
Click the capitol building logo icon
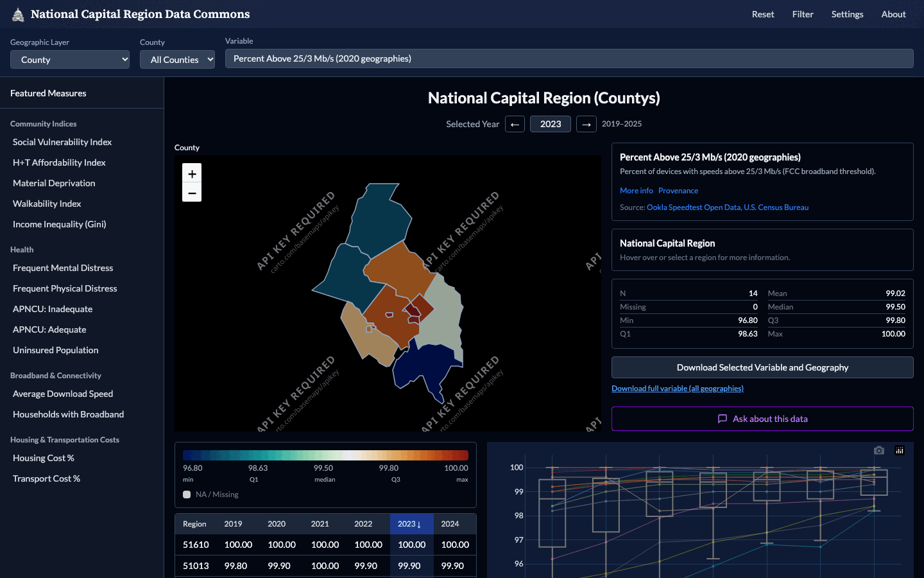point(18,14)
